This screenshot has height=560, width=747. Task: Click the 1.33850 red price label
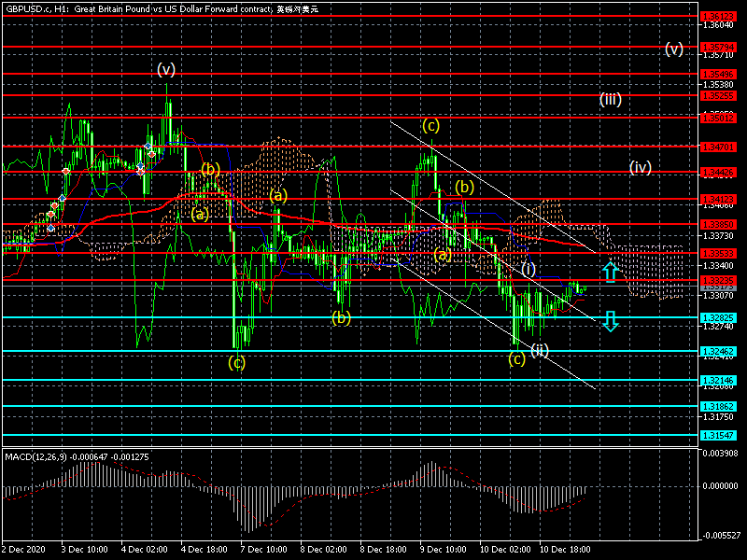click(x=718, y=224)
